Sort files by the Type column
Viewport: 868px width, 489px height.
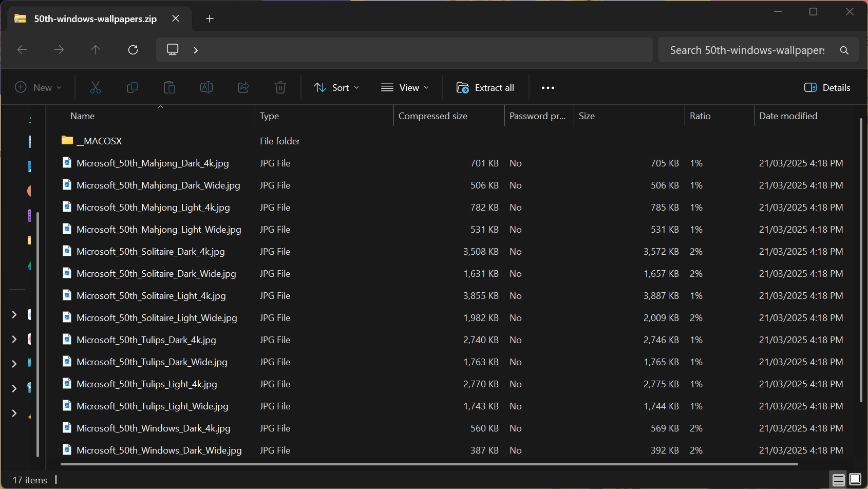tap(324, 116)
